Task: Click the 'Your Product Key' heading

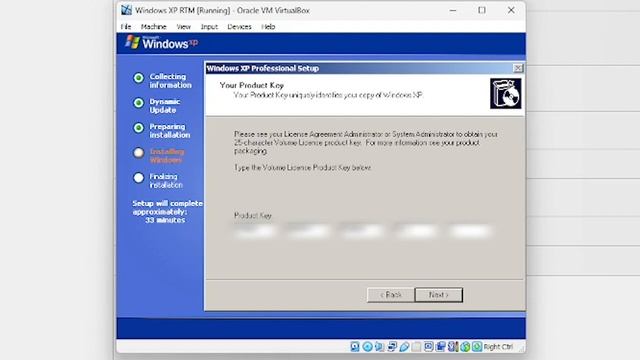Action: (251, 85)
